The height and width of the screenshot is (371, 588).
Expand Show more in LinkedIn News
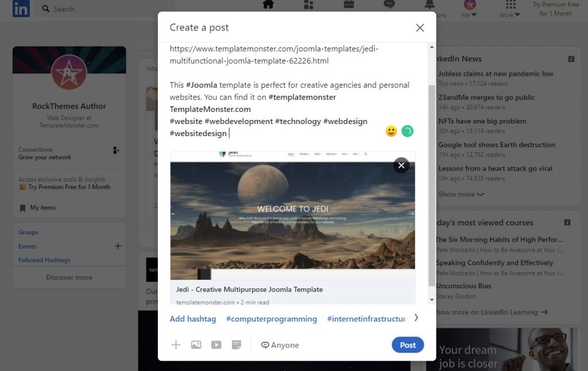point(461,194)
